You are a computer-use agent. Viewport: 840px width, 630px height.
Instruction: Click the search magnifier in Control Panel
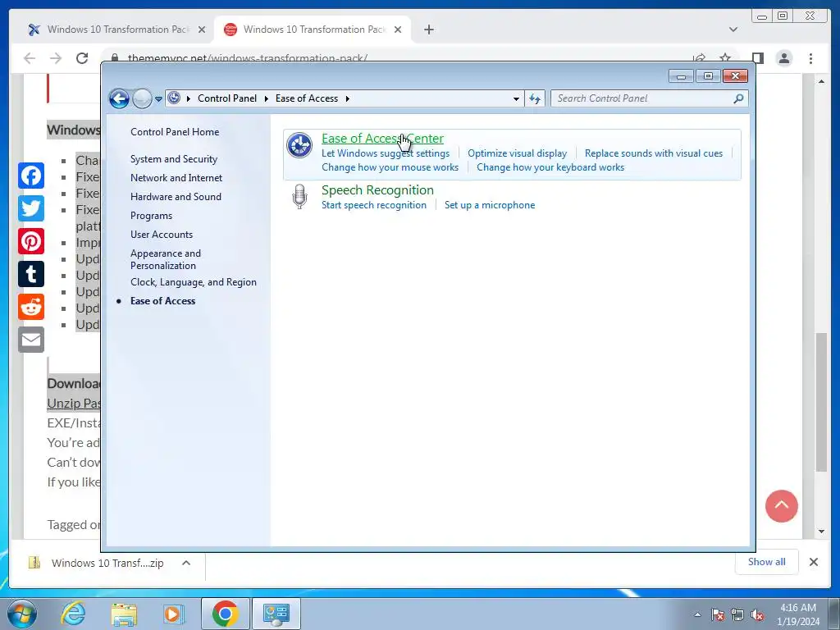tap(738, 98)
